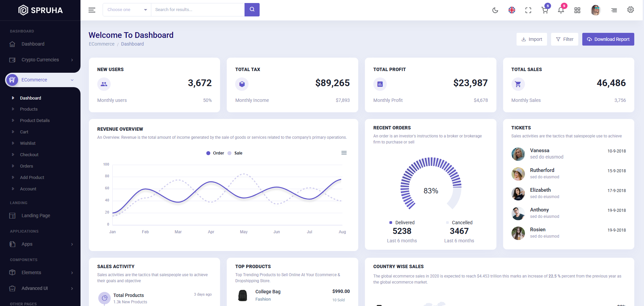Click the 83% radial progress gauge
This screenshot has width=644, height=306.
pyautogui.click(x=431, y=184)
